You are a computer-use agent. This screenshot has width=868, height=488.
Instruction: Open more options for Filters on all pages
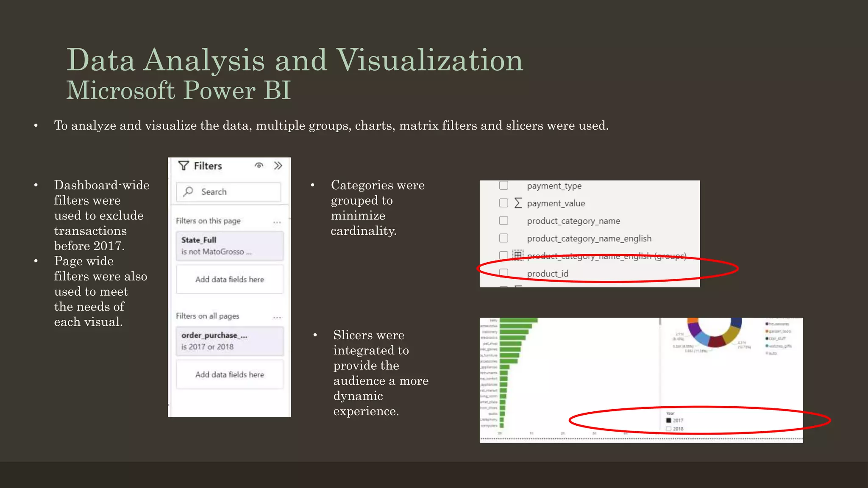(277, 317)
